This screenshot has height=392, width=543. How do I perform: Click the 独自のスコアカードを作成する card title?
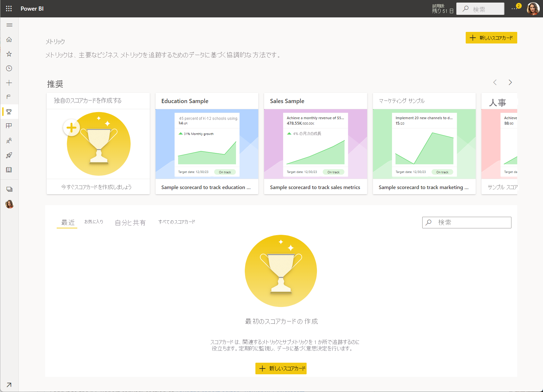click(x=88, y=100)
